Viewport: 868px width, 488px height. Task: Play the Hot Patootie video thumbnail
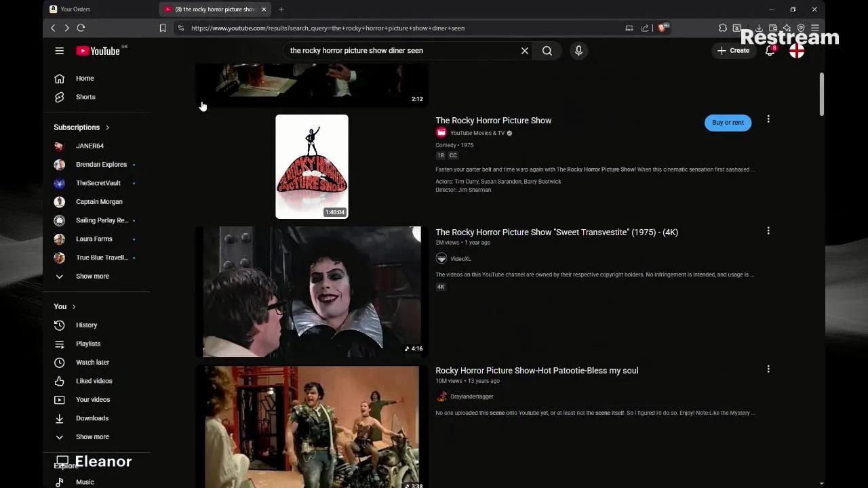coord(312,427)
